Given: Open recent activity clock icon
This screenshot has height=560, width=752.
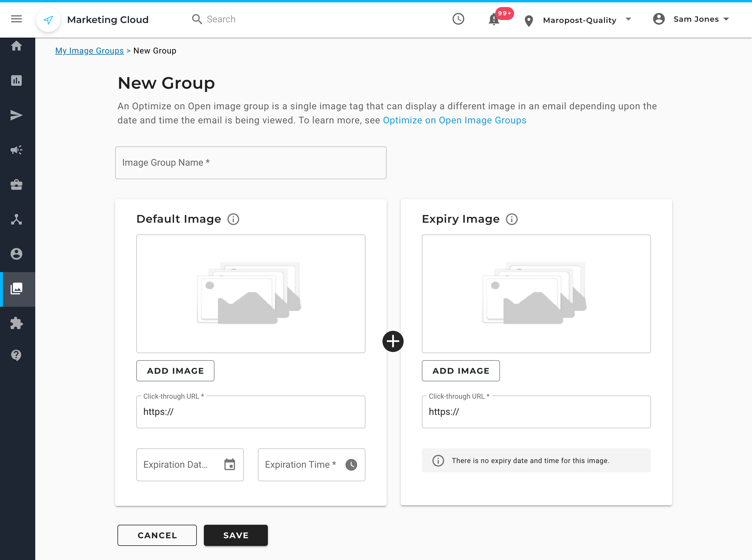Looking at the screenshot, I should point(458,19).
